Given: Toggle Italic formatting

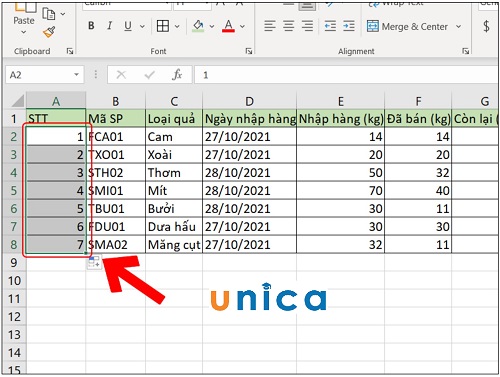Looking at the screenshot, I should click(x=109, y=26).
